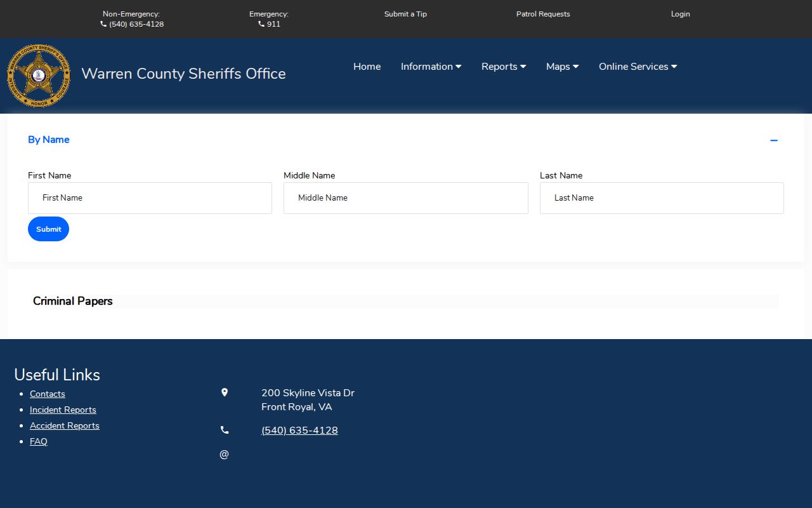Open the Accident Reports footer link
The image size is (812, 508).
[65, 425]
